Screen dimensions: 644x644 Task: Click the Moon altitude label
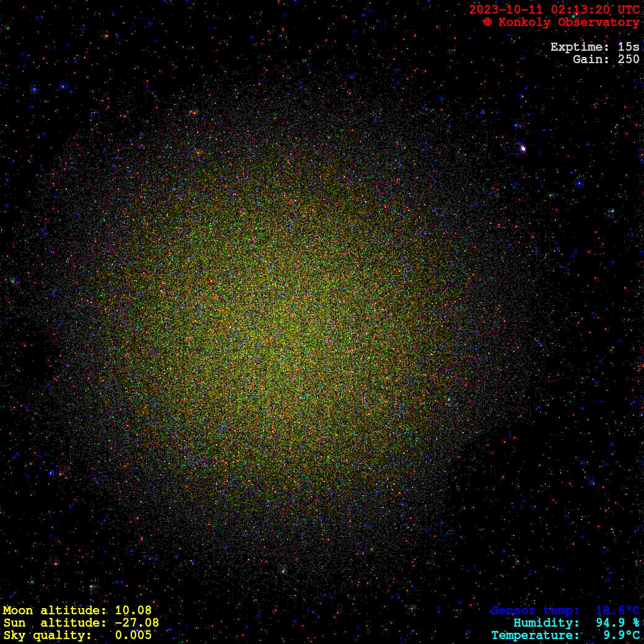point(54,611)
